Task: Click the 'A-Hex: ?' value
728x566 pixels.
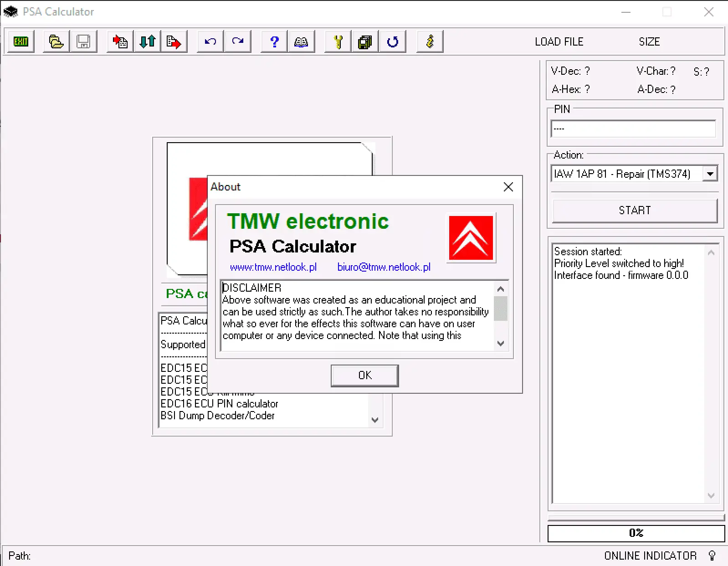Action: click(571, 89)
